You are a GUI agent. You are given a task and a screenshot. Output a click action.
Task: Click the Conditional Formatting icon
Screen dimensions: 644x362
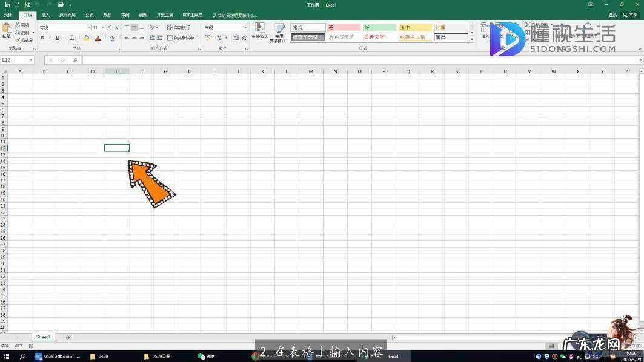pyautogui.click(x=260, y=31)
